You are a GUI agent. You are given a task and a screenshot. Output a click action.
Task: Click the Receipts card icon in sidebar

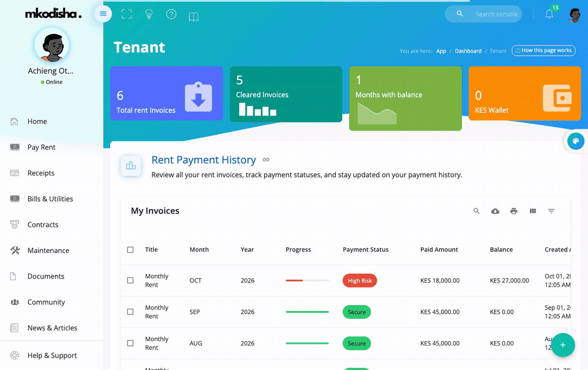(14, 173)
